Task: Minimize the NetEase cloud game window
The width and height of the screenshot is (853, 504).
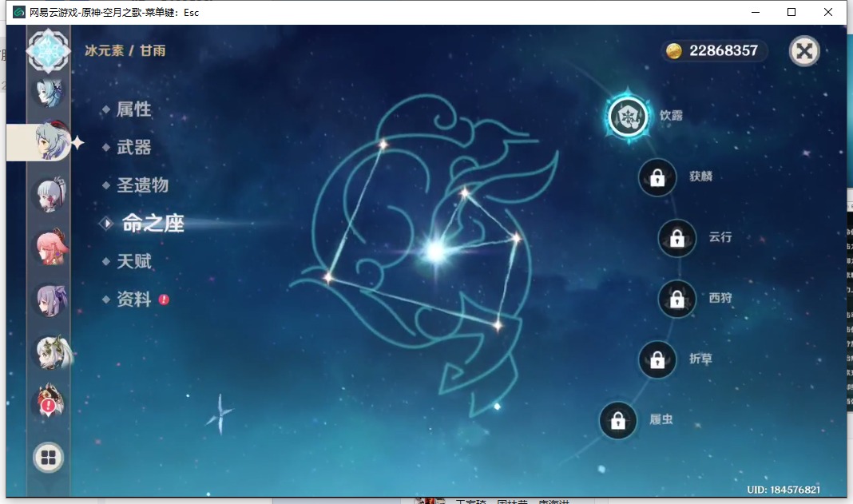Action: tap(756, 12)
